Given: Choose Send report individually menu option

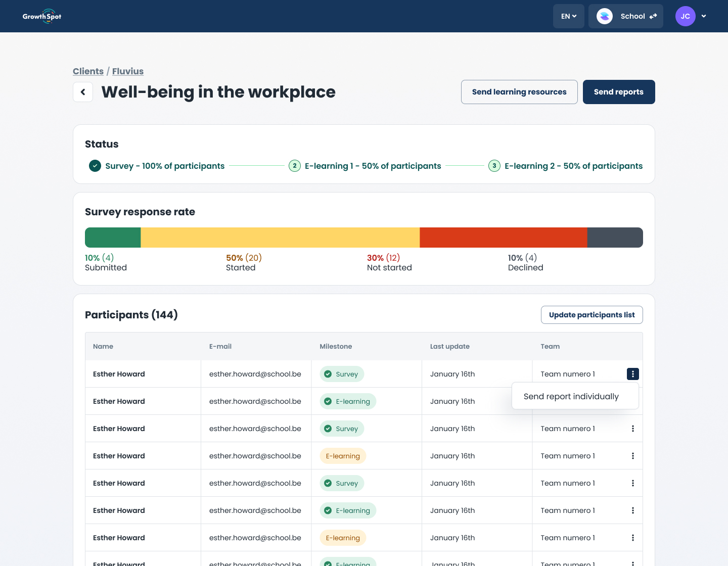Looking at the screenshot, I should coord(571,397).
